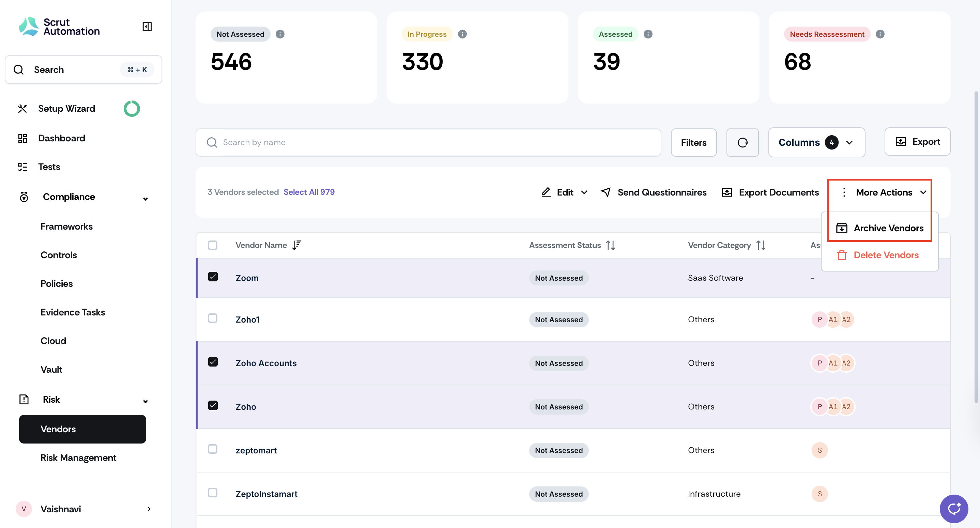Open Frameworks in the sidebar

pos(66,226)
